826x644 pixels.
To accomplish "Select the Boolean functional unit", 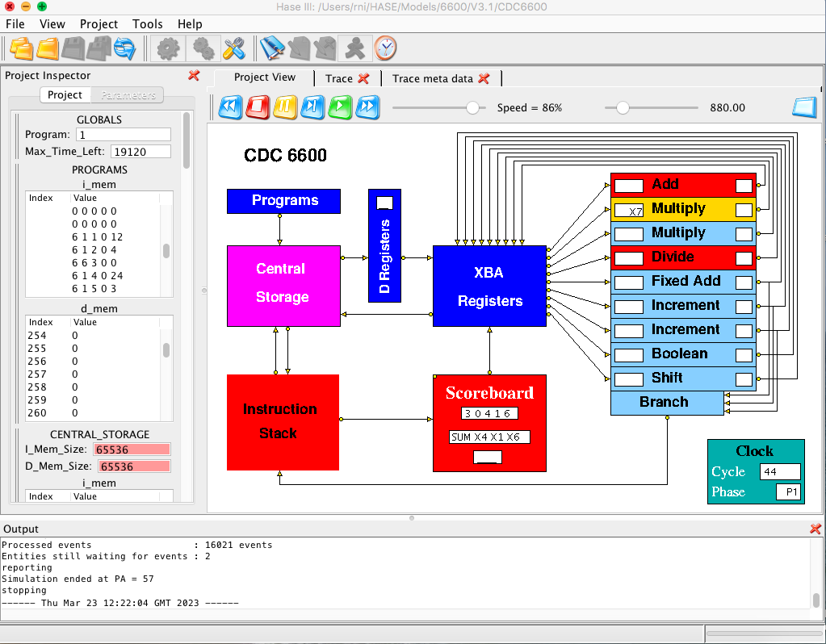I will [683, 354].
